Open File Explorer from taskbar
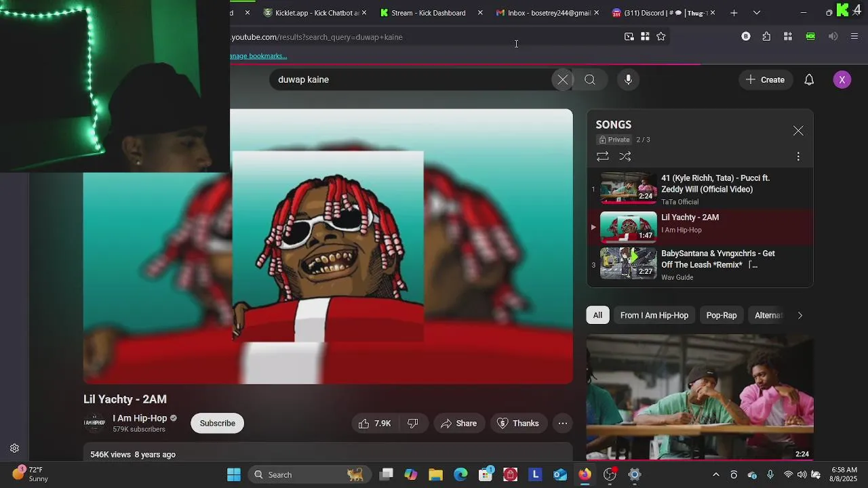Viewport: 868px width, 488px height. 436,475
